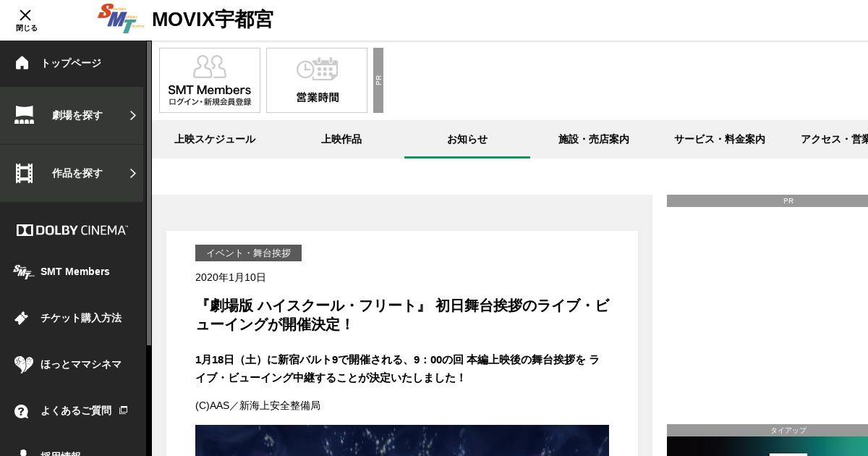This screenshot has height=456, width=868.
Task: Open チケット購入方法 sidebar link
Action: pyautogui.click(x=81, y=318)
